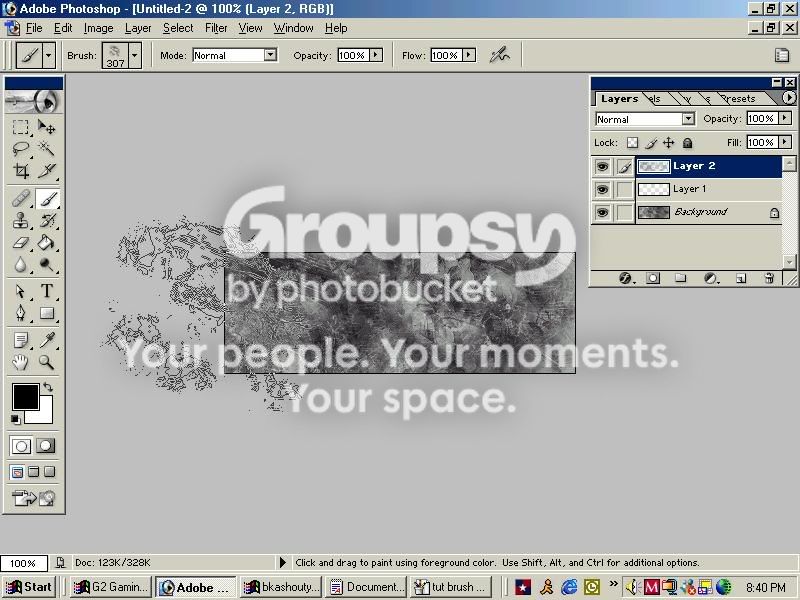Viewport: 800px width, 600px height.
Task: Toggle lock transparent pixels
Action: (632, 143)
